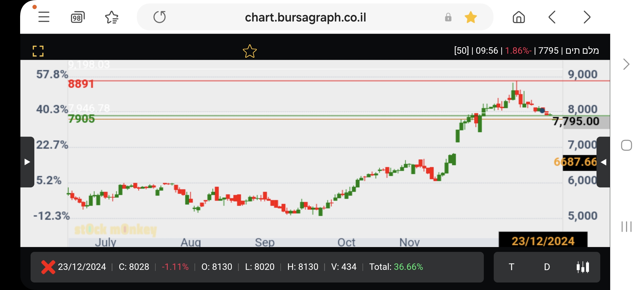Image resolution: width=644 pixels, height=290 pixels.
Task: Click the address bar URL chart.bursagraph.co.il
Action: (x=305, y=17)
